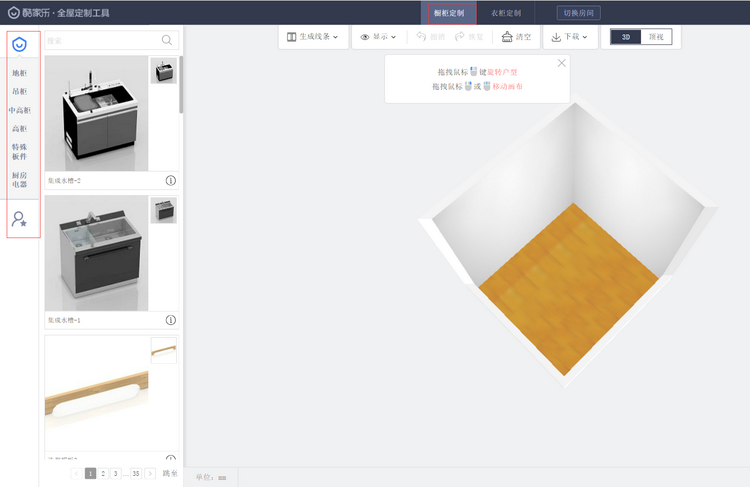Open the public library shield icon
Viewport: 750px width, 487px height.
point(19,44)
